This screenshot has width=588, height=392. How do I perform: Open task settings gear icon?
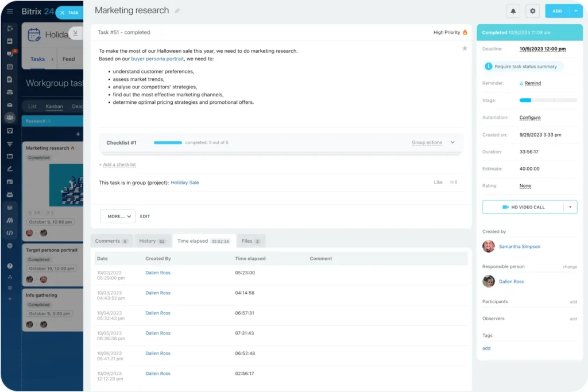click(532, 11)
